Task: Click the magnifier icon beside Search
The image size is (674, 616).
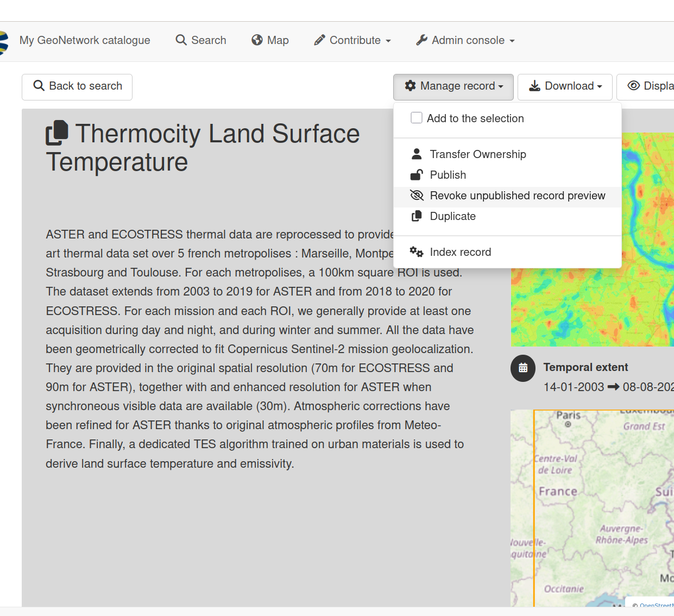Action: [181, 40]
